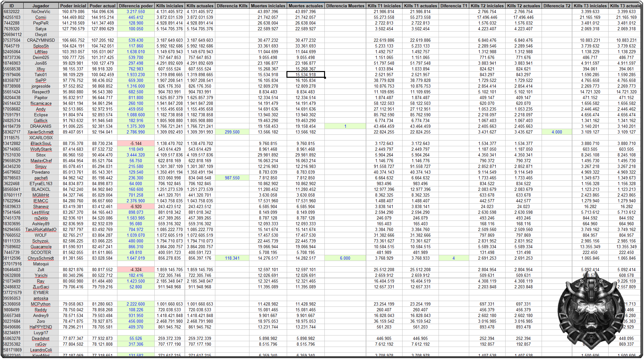
Task: Click Diferencia T1 value 4
Action: 454,258
